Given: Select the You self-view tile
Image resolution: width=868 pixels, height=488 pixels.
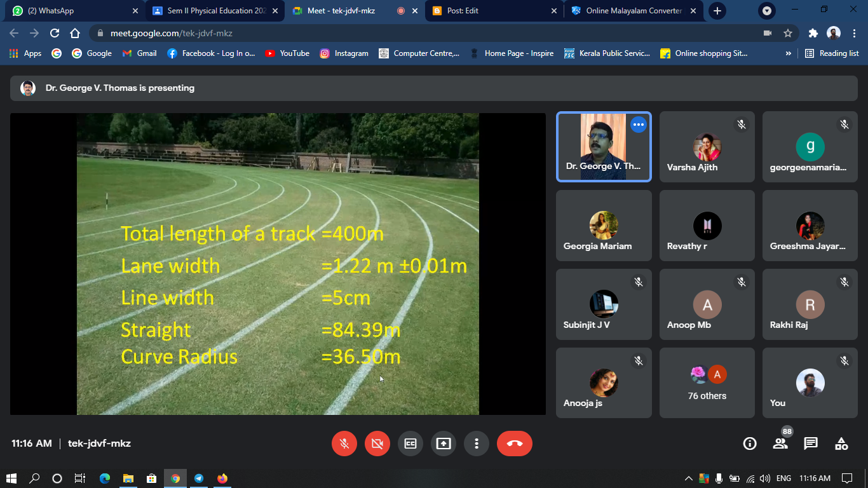Looking at the screenshot, I should [x=810, y=383].
